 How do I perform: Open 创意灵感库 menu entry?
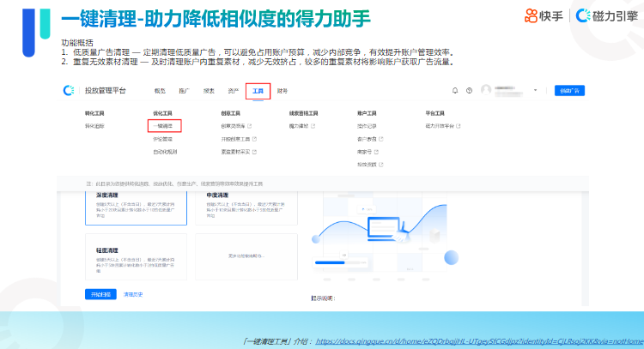(233, 126)
